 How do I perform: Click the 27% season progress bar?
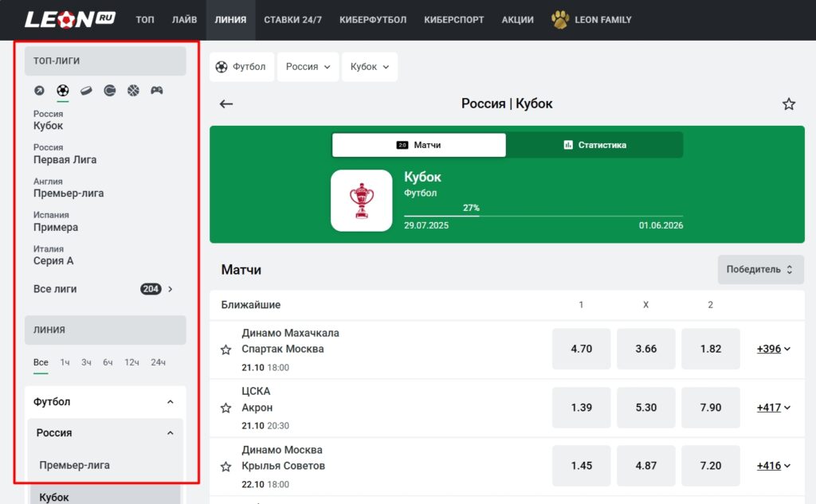469,212
